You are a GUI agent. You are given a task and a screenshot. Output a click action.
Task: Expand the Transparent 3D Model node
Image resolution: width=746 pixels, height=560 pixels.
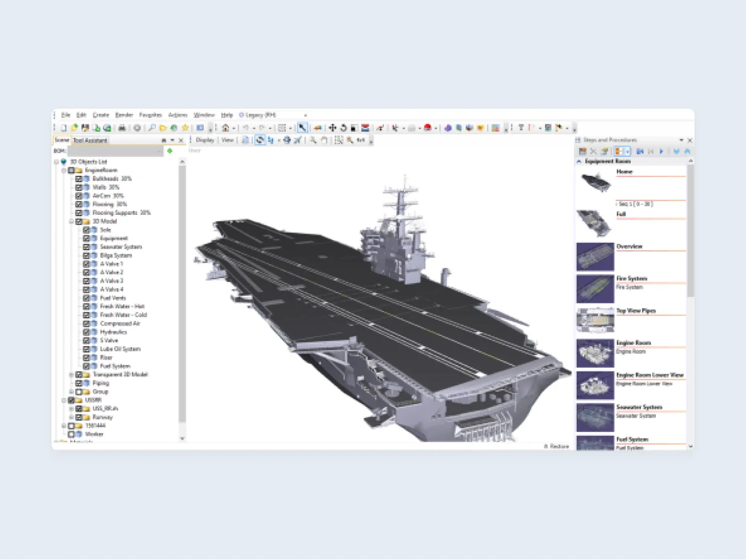tap(71, 375)
